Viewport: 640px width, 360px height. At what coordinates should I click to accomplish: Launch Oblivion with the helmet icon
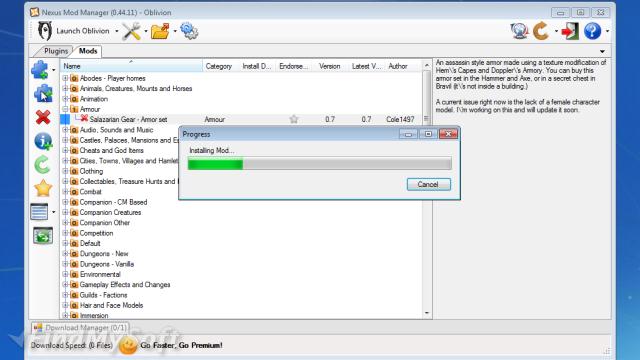(45, 31)
